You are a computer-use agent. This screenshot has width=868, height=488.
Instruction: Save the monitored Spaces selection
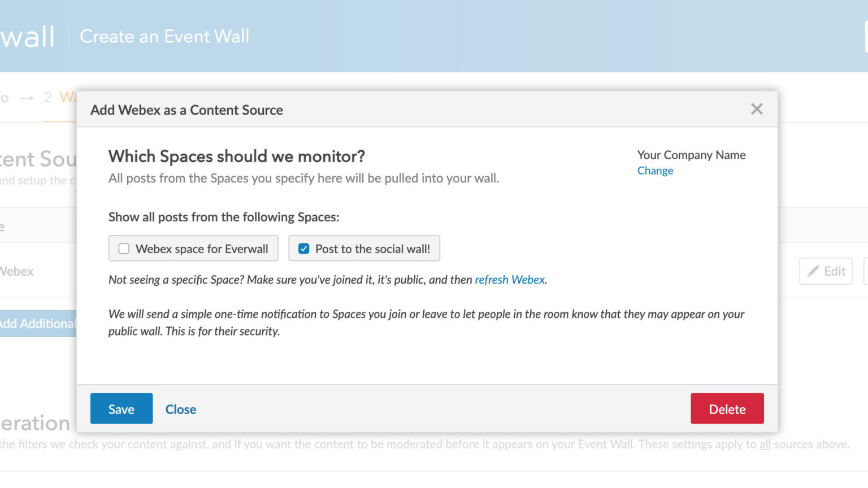121,408
